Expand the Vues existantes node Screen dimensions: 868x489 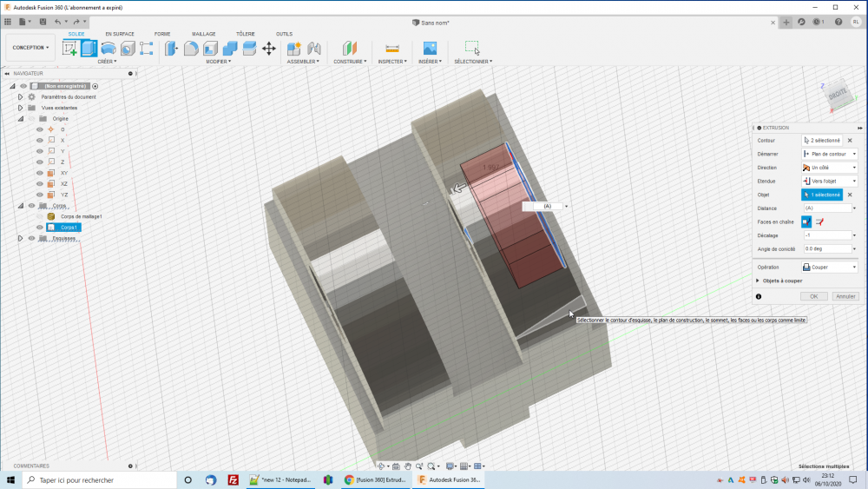pos(21,108)
